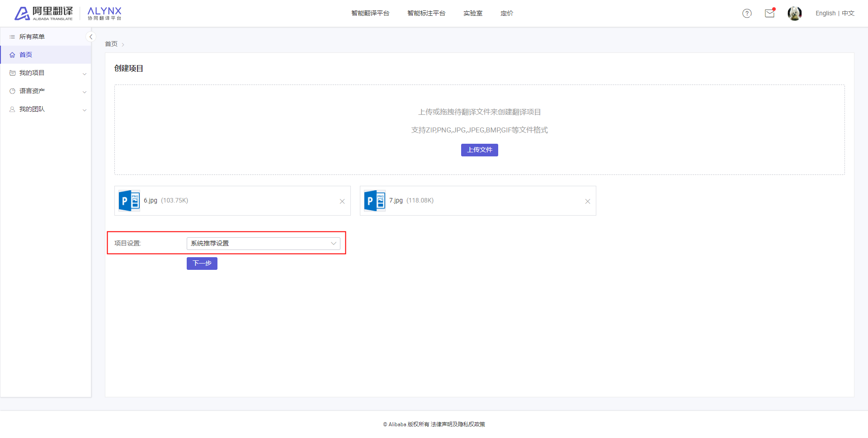Click the Alibaba Translate logo
The width and height of the screenshot is (868, 438).
pyautogui.click(x=43, y=14)
